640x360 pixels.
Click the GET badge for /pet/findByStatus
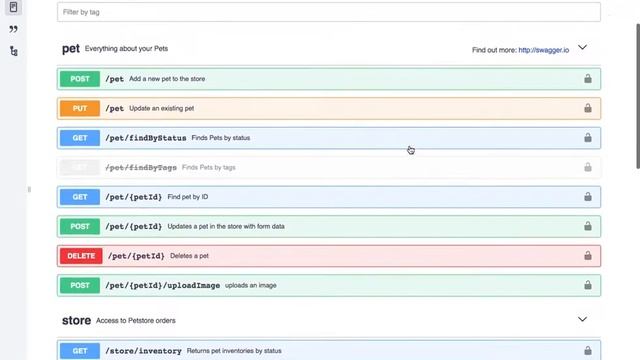[x=80, y=138]
